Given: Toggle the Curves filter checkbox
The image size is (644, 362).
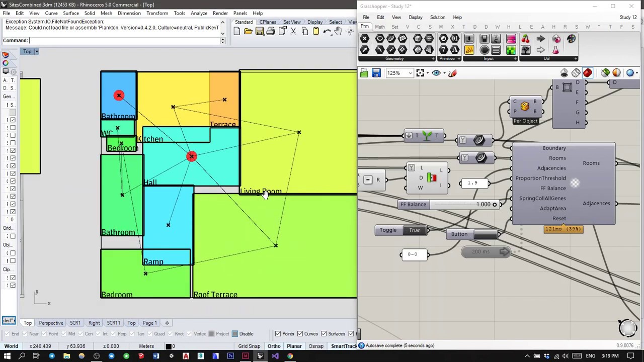Looking at the screenshot, I should 300,334.
